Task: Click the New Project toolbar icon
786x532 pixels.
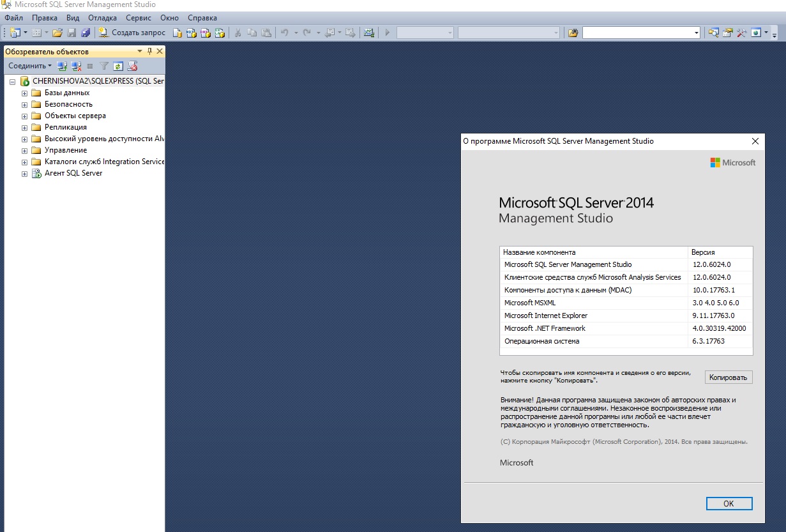Action: (15, 33)
